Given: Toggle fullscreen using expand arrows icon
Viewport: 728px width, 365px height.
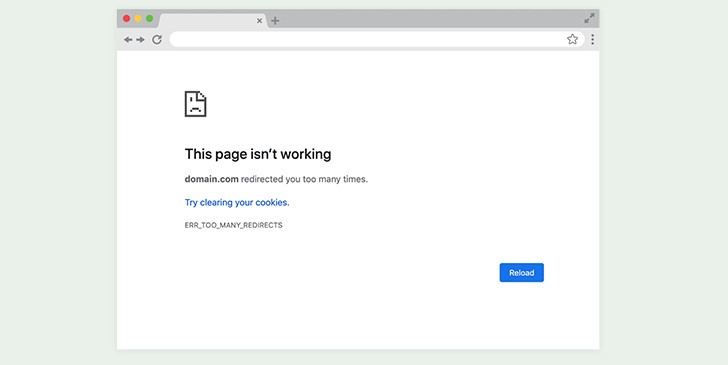Looking at the screenshot, I should tap(589, 19).
